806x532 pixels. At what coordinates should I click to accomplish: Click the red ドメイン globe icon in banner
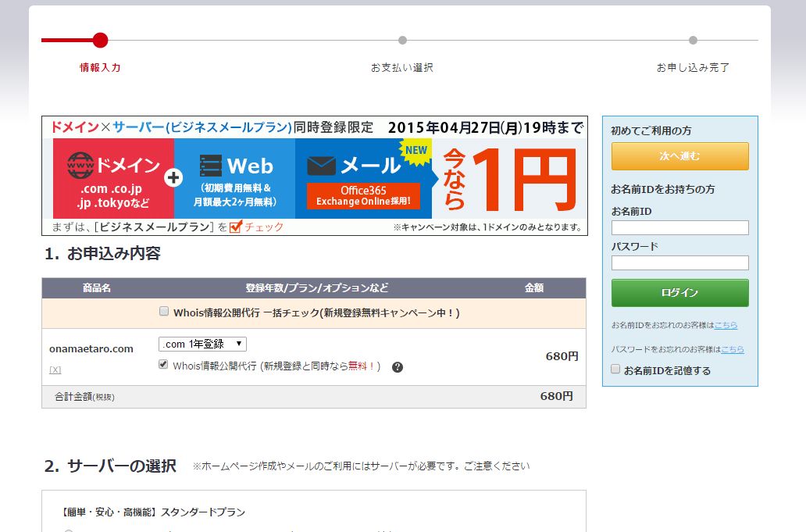pos(80,166)
